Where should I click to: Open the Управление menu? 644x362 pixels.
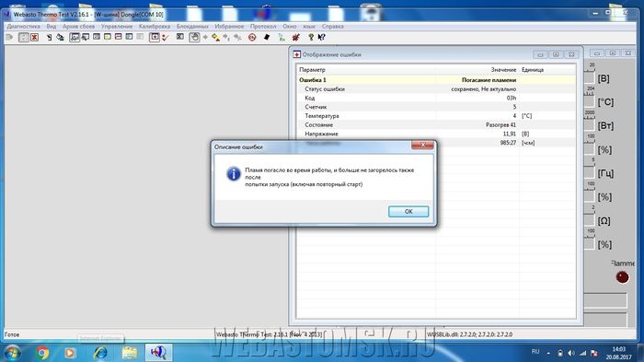(117, 27)
